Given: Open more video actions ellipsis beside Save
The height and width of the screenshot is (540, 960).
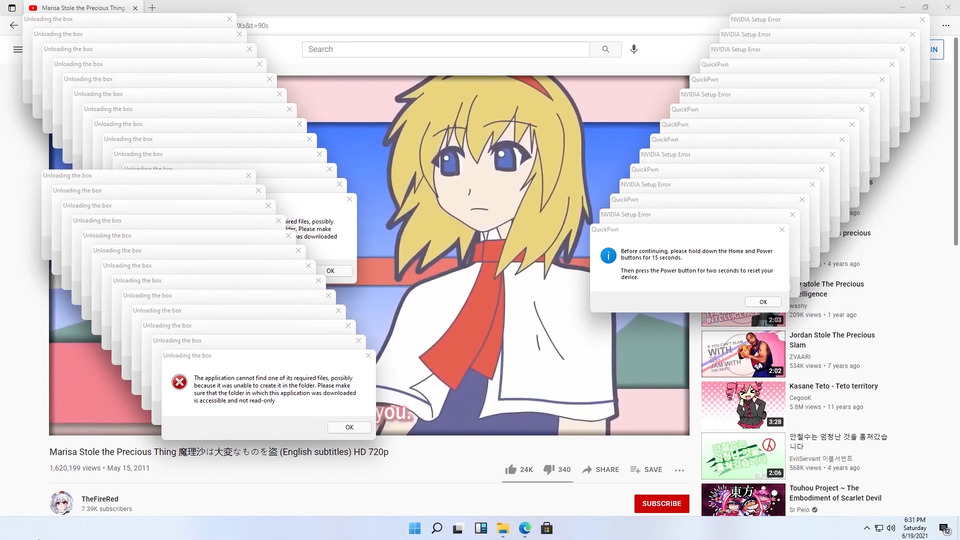Looking at the screenshot, I should (679, 470).
